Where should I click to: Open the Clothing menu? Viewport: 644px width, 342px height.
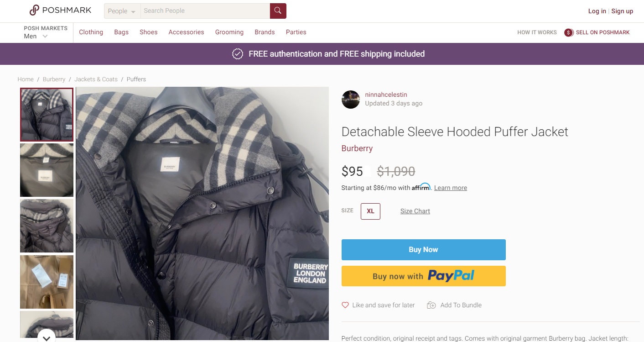91,32
